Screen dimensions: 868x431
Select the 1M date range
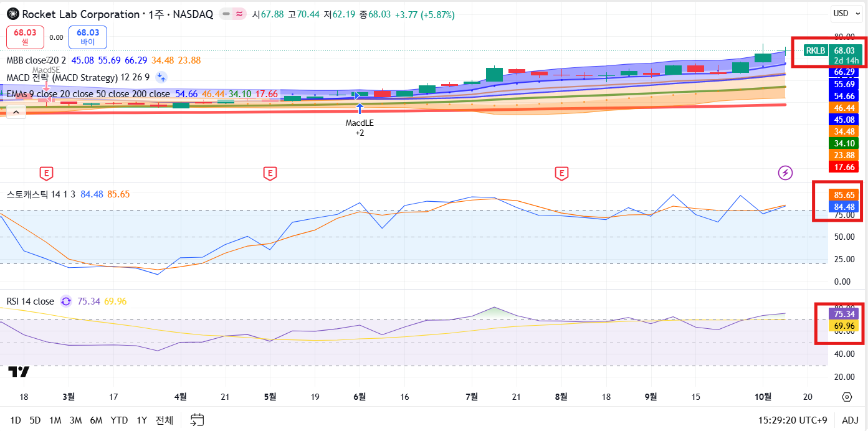click(55, 420)
